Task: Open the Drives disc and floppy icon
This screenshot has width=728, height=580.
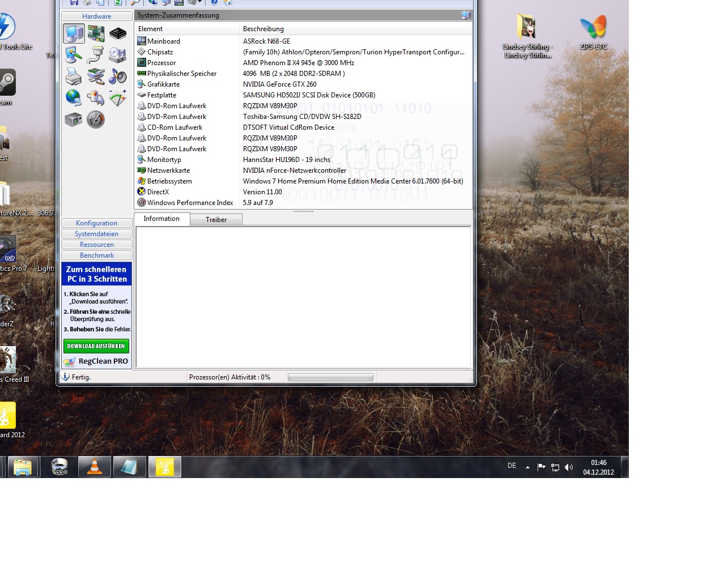Action: click(118, 55)
